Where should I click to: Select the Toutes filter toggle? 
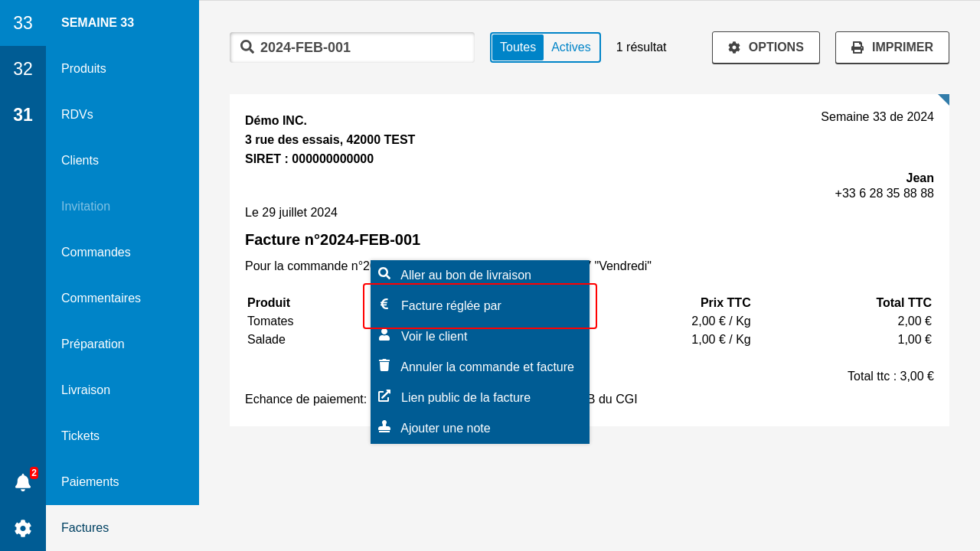pyautogui.click(x=518, y=47)
